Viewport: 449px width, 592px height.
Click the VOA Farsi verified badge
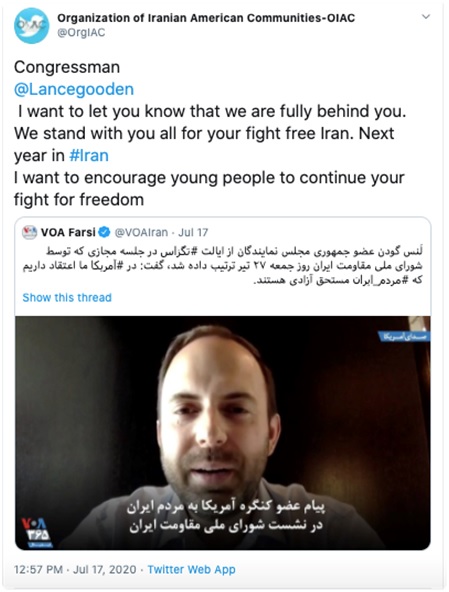pos(104,232)
